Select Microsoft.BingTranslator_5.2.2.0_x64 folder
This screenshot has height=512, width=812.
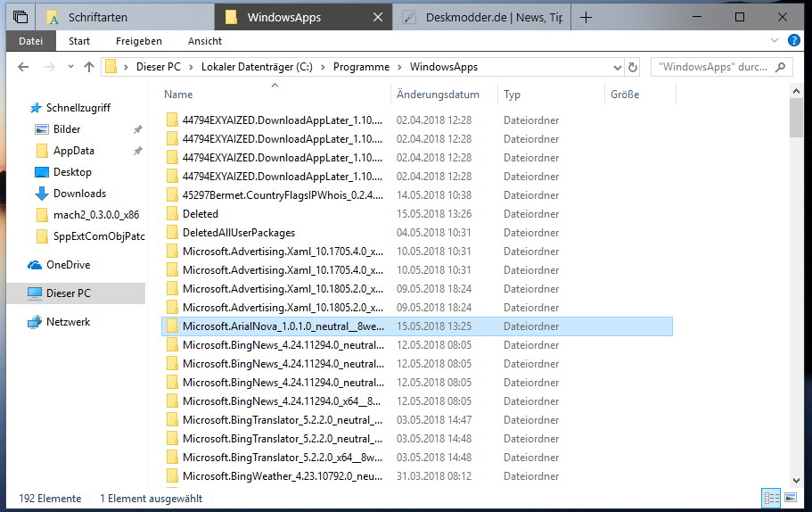pos(283,458)
